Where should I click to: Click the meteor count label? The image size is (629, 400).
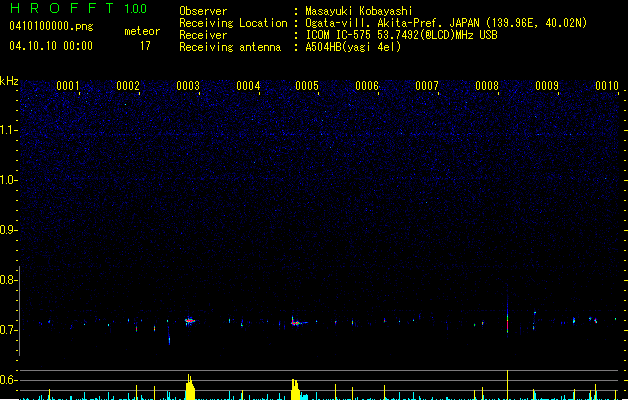(142, 31)
